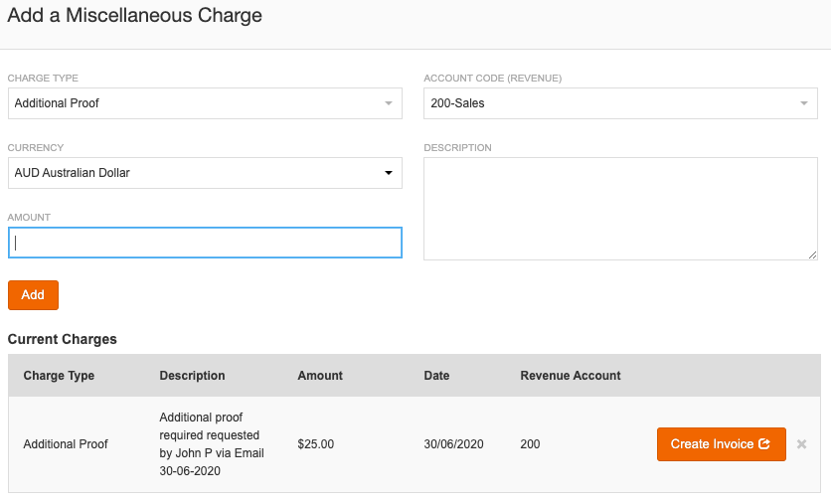Image resolution: width=831 pixels, height=504 pixels.
Task: Click the Revenue Account column header
Action: (571, 376)
